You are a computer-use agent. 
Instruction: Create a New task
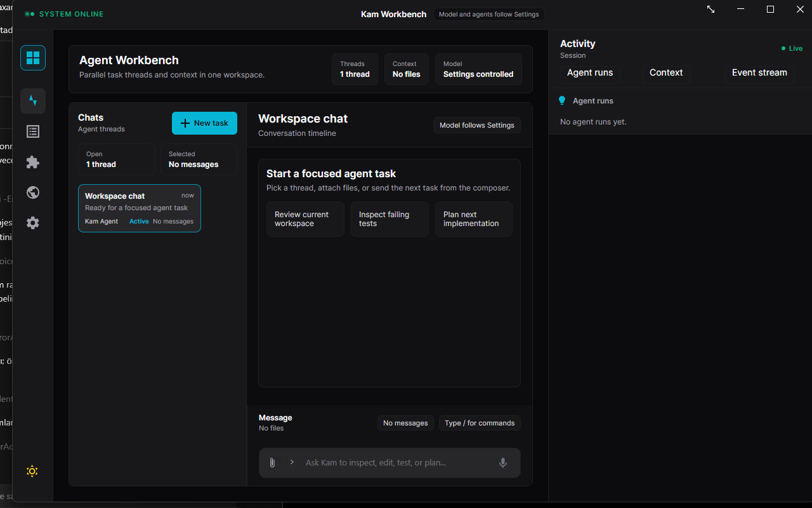(x=204, y=123)
